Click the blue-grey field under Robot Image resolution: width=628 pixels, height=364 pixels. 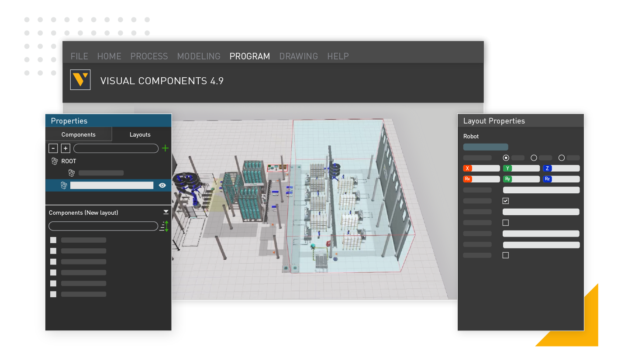coord(486,147)
